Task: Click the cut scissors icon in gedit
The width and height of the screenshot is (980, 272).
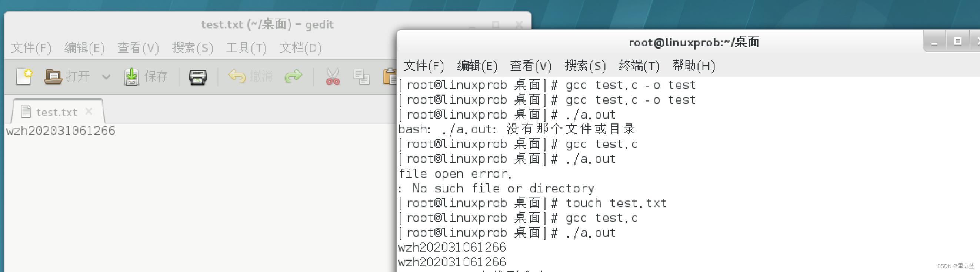Action: [333, 76]
